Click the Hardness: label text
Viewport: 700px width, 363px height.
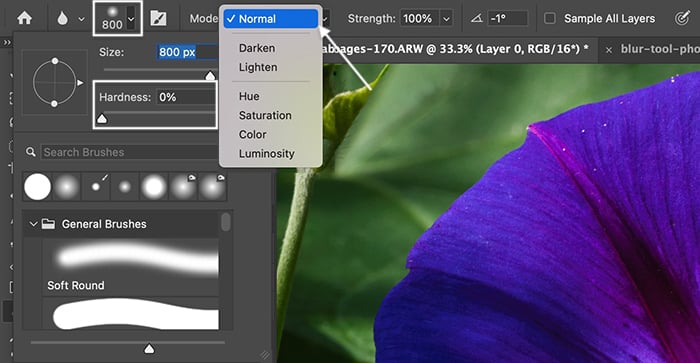(x=125, y=97)
